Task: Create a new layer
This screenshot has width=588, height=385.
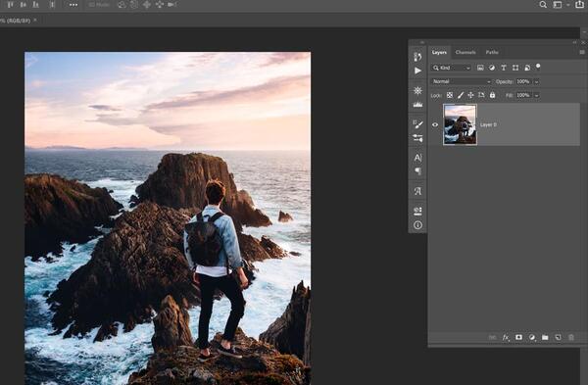Action: coord(558,337)
